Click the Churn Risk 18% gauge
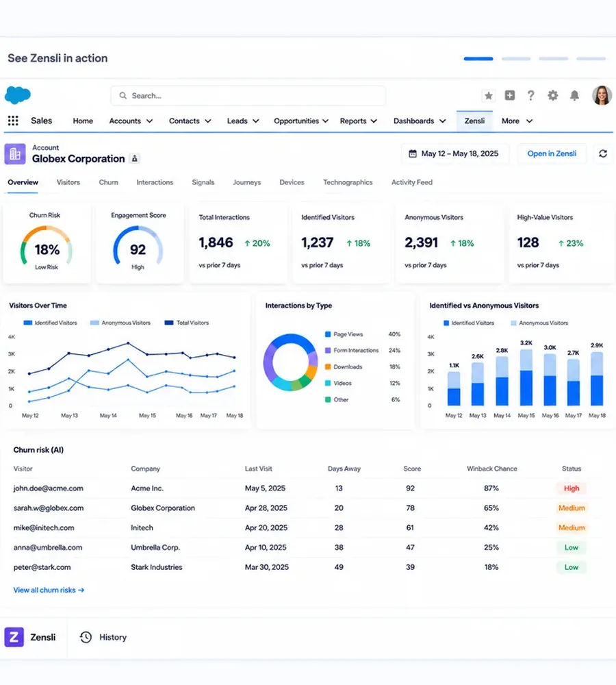The height and width of the screenshot is (685, 616). point(47,247)
